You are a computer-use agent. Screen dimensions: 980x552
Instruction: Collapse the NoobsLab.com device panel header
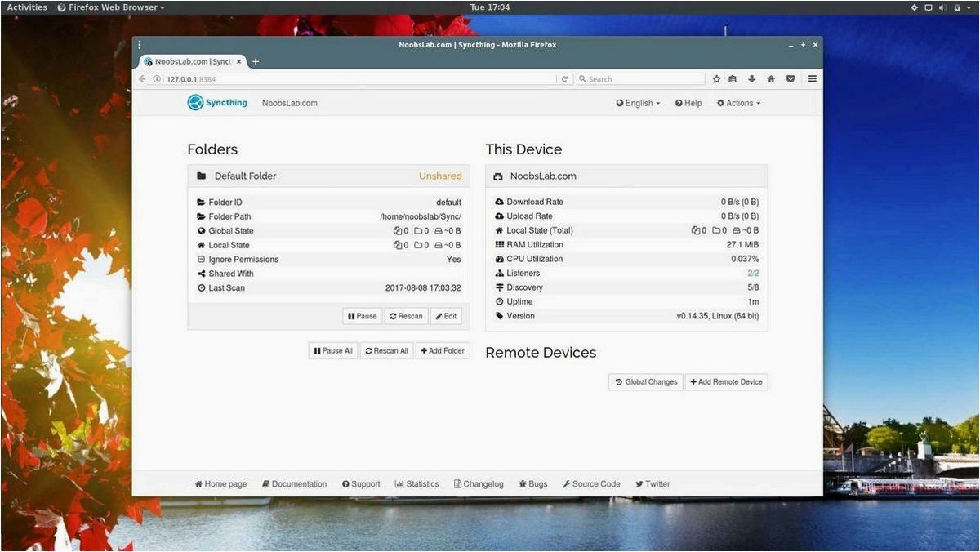click(x=626, y=176)
